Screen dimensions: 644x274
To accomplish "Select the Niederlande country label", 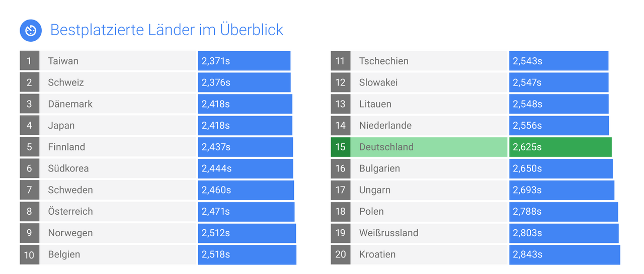I will [x=385, y=126].
